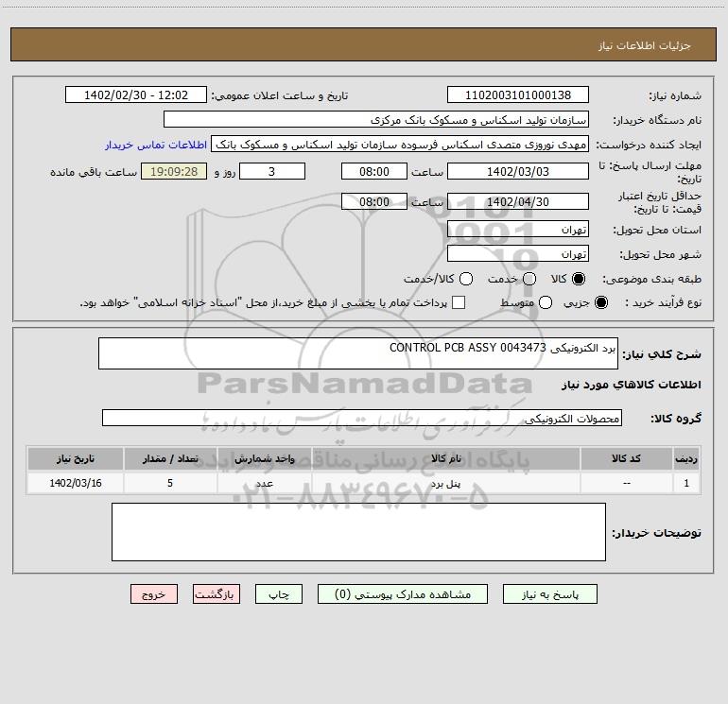
Task: Click the واحد شمارش column header
Action: (x=264, y=458)
